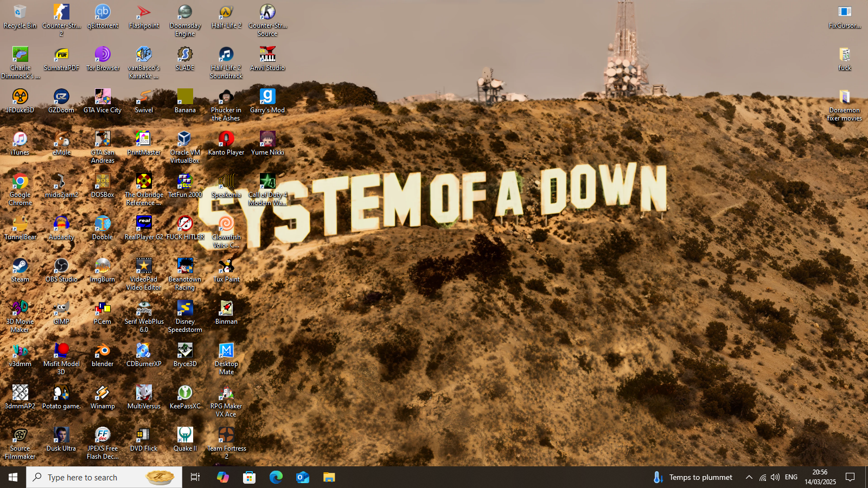Click the DVD Flick icon
Image resolution: width=868 pixels, height=488 pixels.
point(144,440)
